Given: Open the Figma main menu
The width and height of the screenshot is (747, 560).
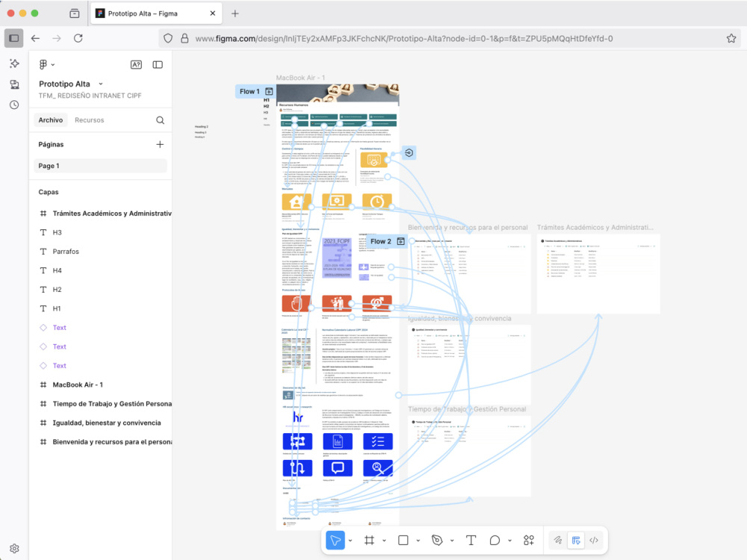Looking at the screenshot, I should [46, 64].
